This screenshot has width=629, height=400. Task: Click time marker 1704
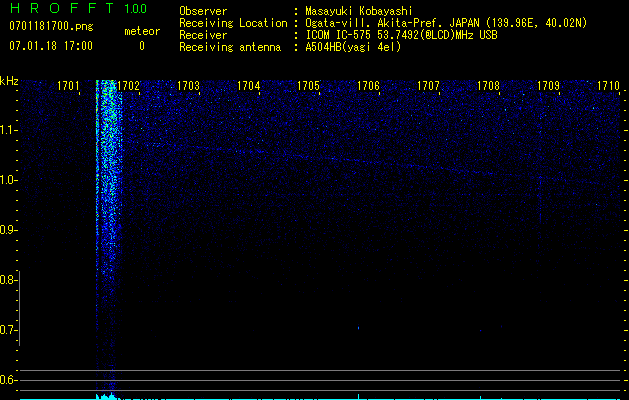click(x=248, y=85)
